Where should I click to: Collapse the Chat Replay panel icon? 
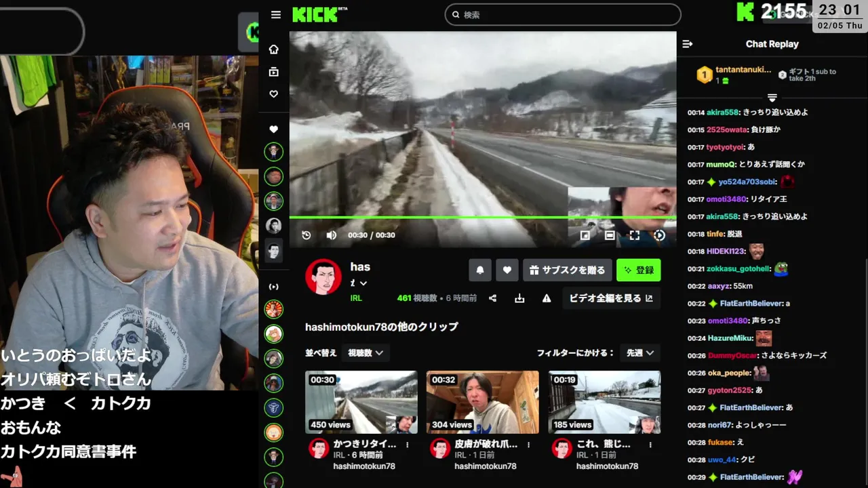(688, 44)
